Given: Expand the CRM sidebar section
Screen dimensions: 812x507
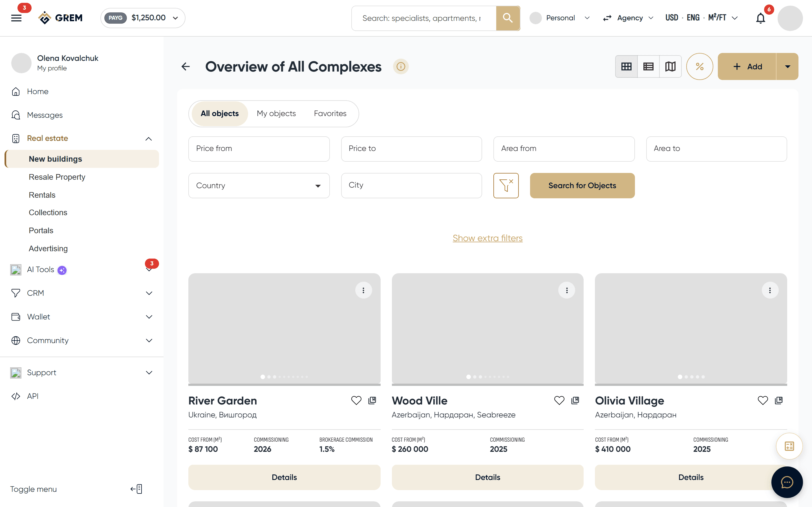Looking at the screenshot, I should [x=81, y=293].
